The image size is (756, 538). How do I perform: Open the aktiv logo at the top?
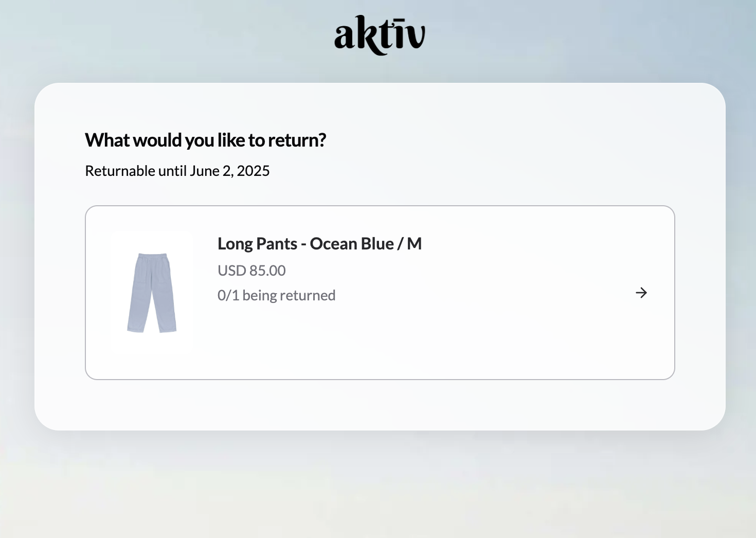[380, 35]
